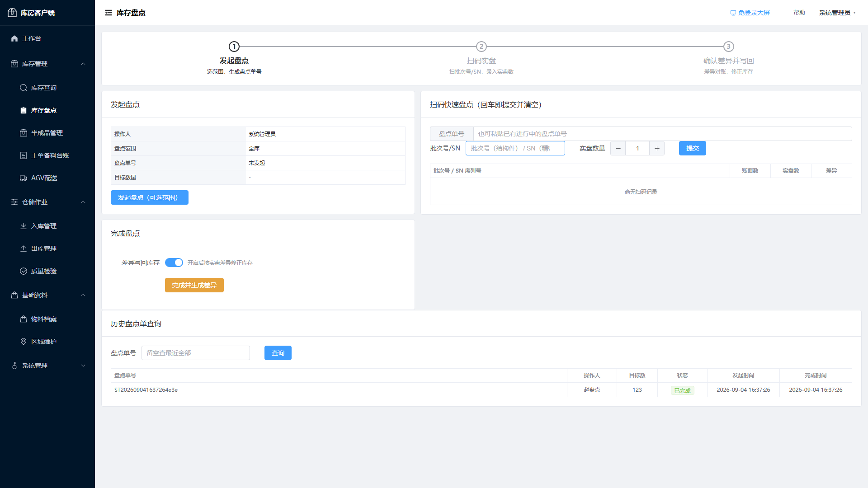The width and height of the screenshot is (868, 488).
Task: Open the 半成品管理 box icon
Action: pyautogui.click(x=24, y=133)
